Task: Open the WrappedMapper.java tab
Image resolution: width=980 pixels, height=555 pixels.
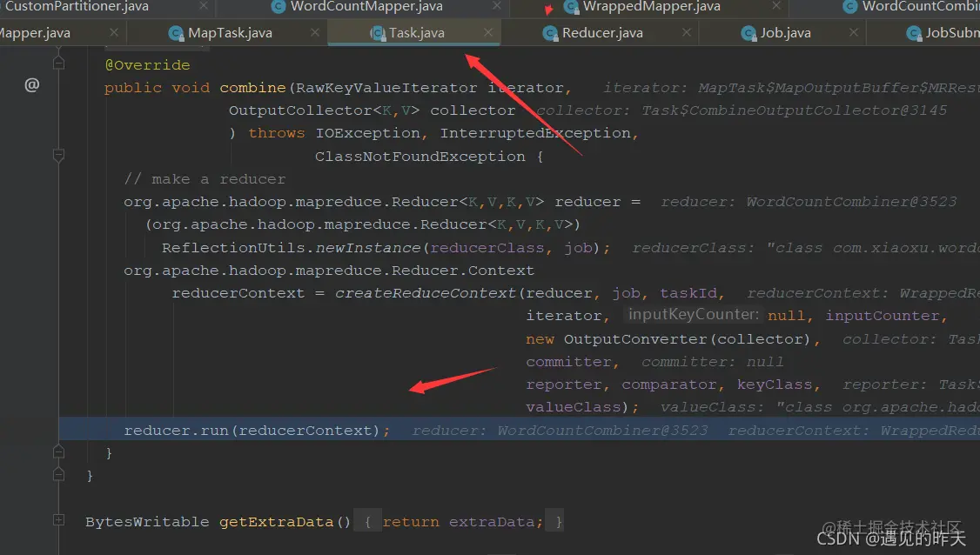Action: pyautogui.click(x=651, y=7)
